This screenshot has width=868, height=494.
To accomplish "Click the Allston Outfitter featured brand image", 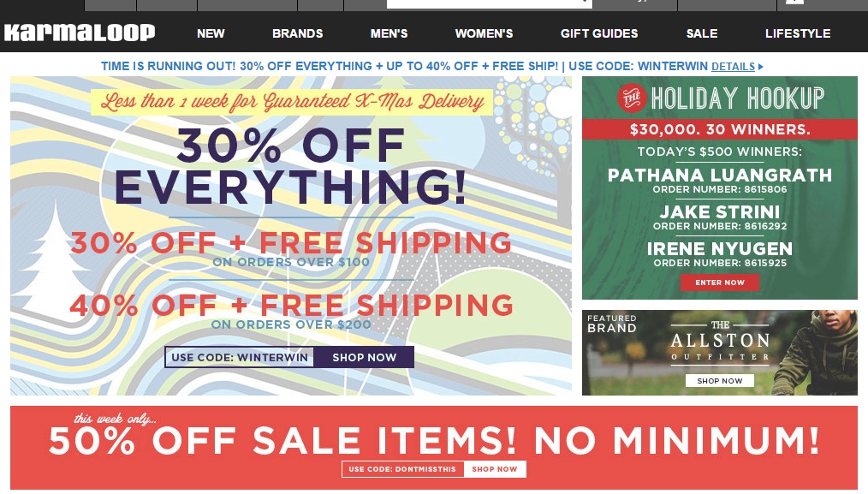I will [720, 353].
